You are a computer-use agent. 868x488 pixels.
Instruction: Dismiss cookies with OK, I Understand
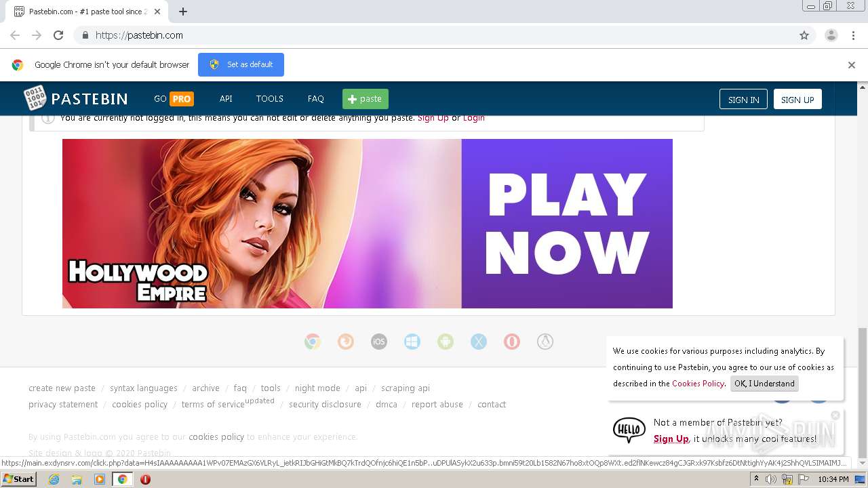click(x=764, y=384)
